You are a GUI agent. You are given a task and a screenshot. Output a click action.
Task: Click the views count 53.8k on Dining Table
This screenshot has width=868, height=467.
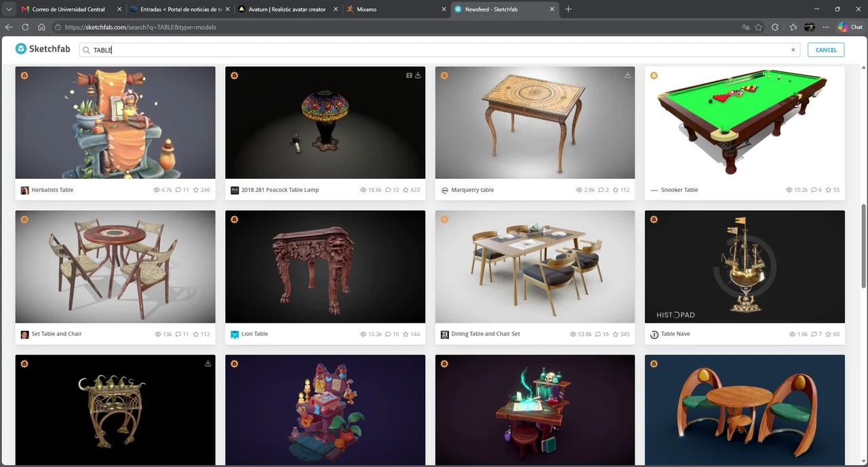coord(580,333)
